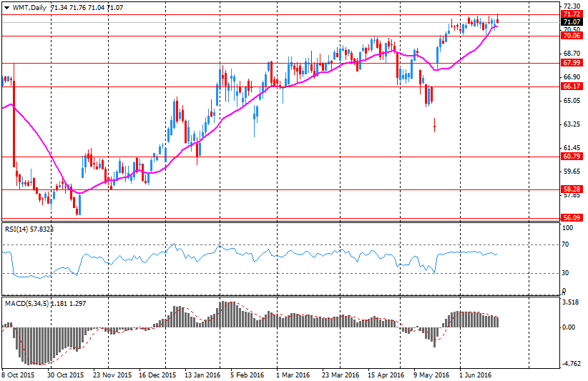Click the 56.09 bottom level label

point(572,217)
